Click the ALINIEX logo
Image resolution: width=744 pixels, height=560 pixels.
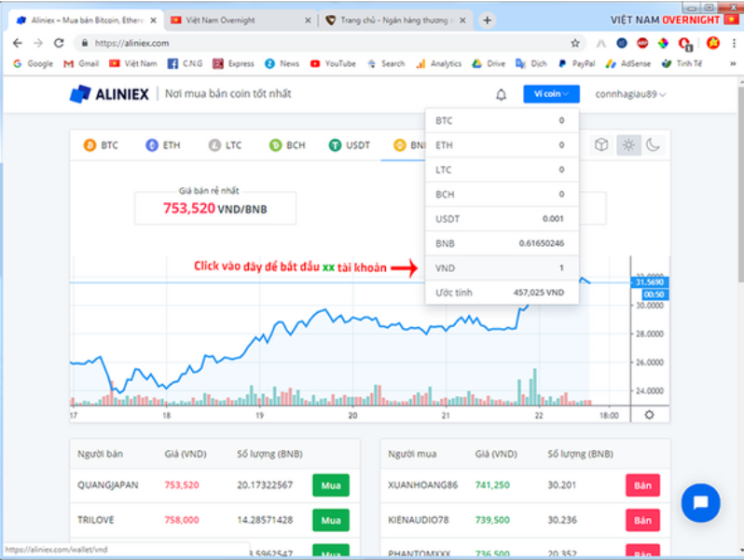click(109, 94)
